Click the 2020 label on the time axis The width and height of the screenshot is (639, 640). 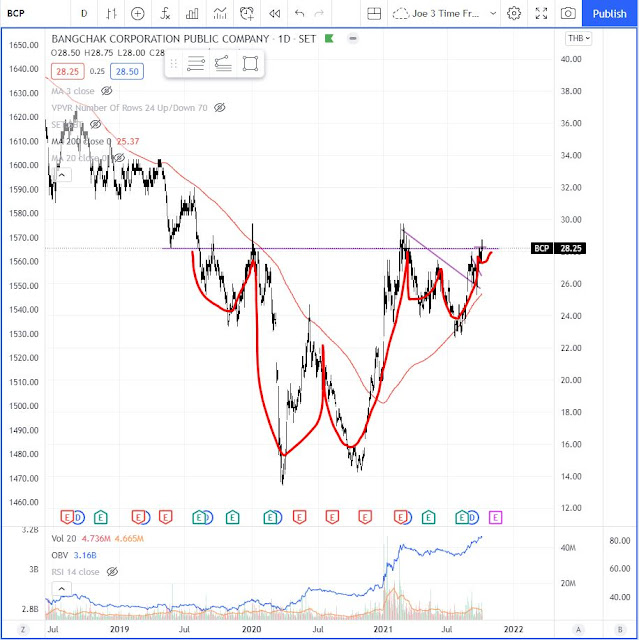pos(251,629)
